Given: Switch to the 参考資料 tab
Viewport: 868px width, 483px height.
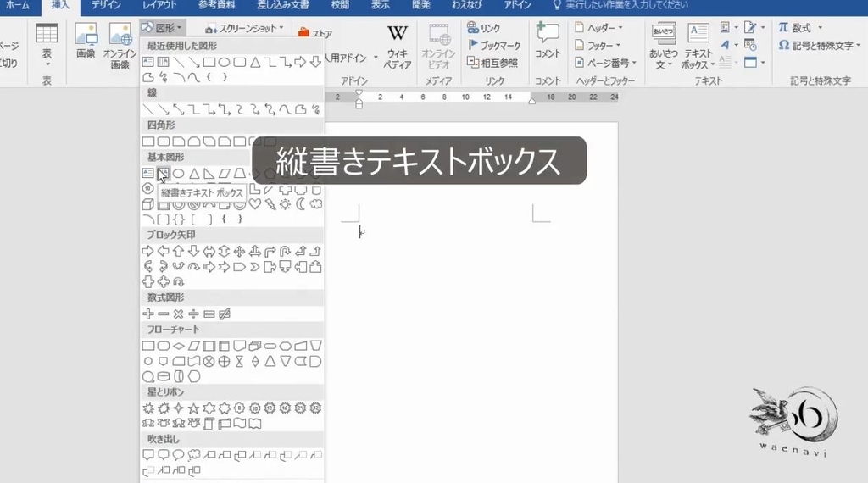Looking at the screenshot, I should tap(216, 6).
